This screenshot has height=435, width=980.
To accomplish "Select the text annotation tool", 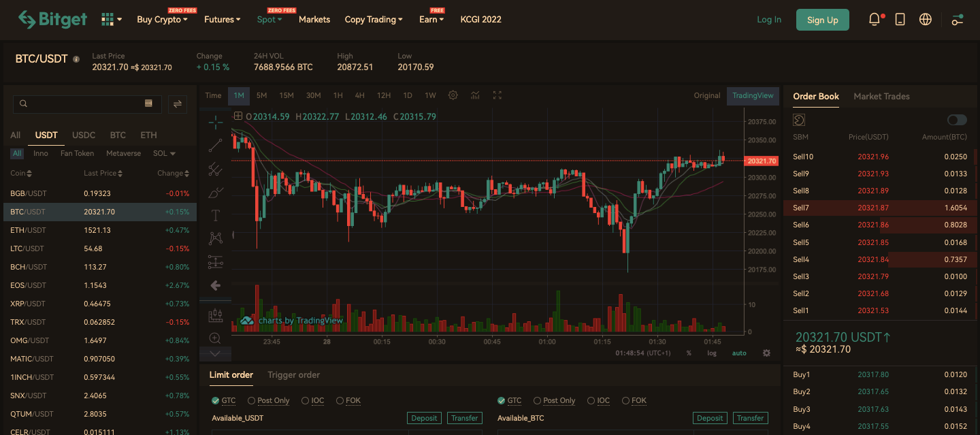I will point(215,216).
